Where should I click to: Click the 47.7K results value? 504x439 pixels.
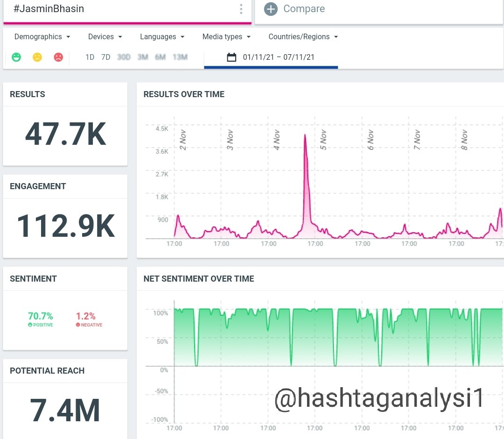click(66, 135)
